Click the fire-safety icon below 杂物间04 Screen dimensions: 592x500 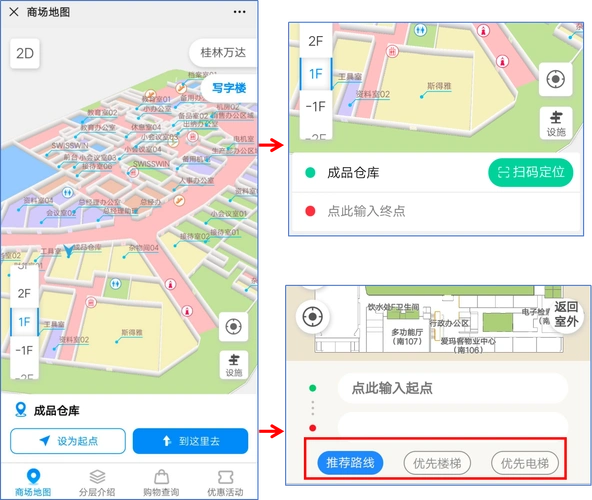pos(171,284)
